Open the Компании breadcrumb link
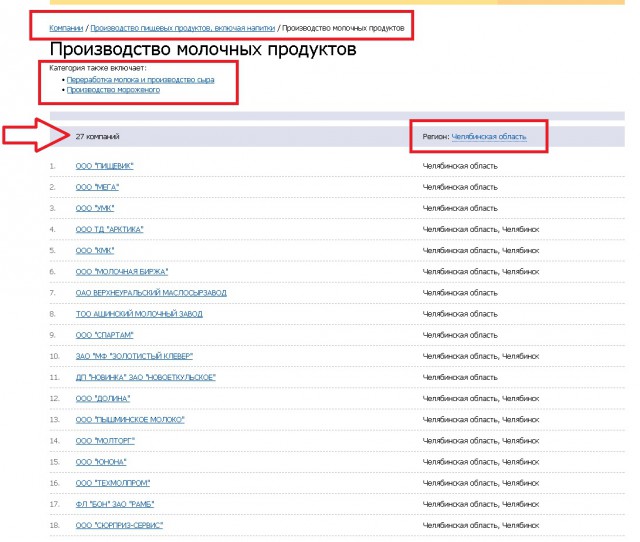The image size is (640, 542). 66,28
